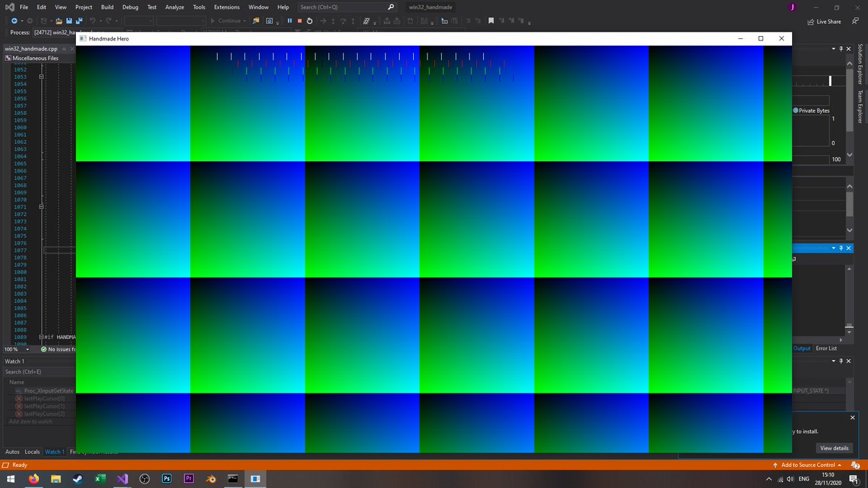
Task: Stop debugging with the red square
Action: [x=299, y=21]
